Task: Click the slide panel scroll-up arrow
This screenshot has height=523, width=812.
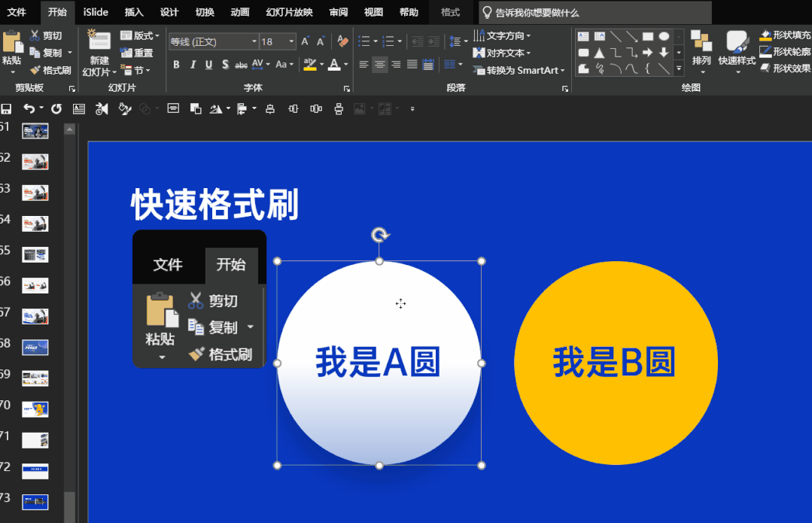Action: point(69,129)
